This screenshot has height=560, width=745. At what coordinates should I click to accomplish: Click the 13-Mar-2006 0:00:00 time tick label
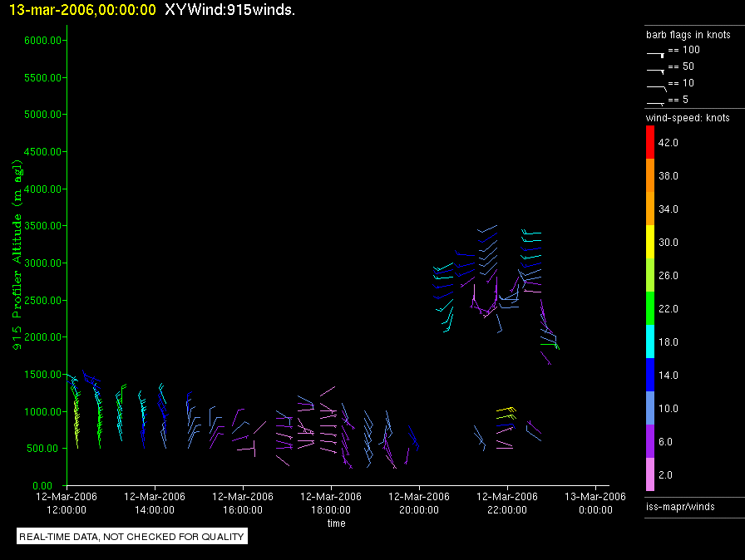595,502
